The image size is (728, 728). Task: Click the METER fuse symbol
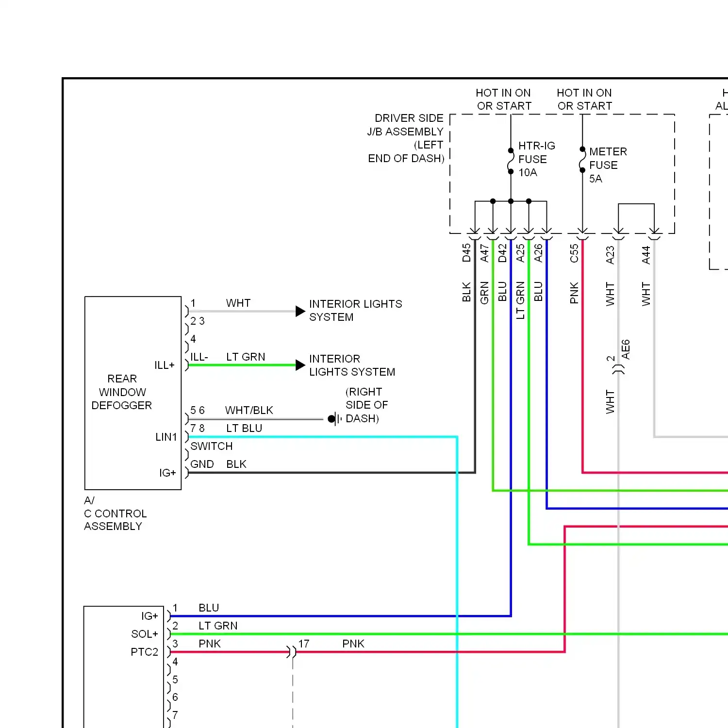click(582, 160)
